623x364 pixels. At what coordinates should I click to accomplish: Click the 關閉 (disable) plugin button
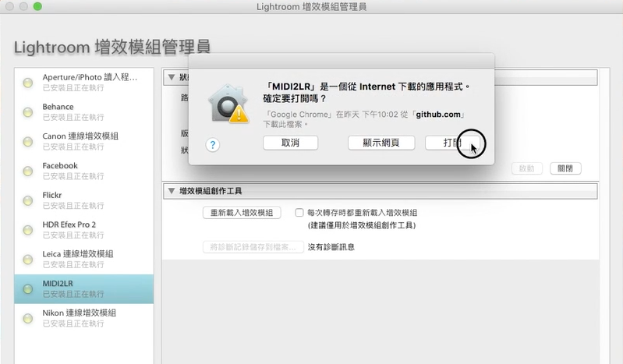565,168
